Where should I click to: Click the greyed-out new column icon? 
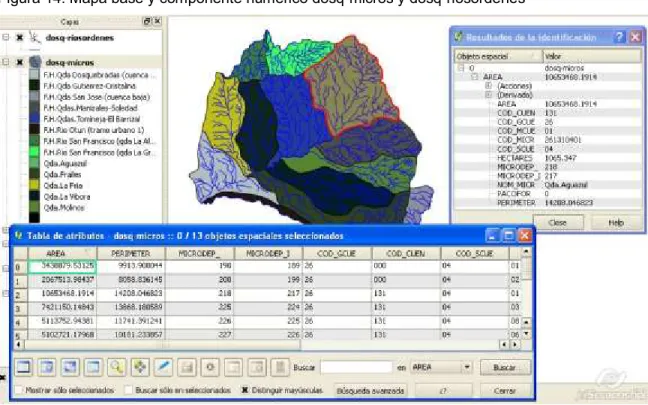[233, 367]
